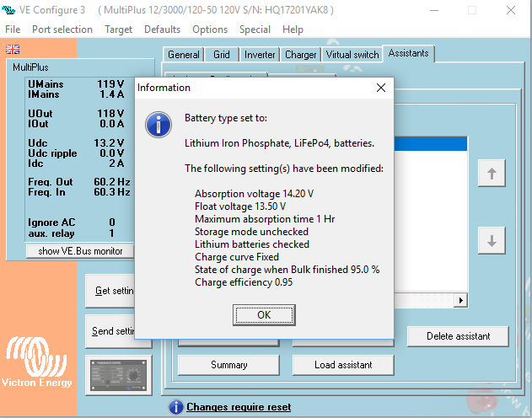
Task: Select the highlighted blue assistant list row
Action: click(431, 144)
